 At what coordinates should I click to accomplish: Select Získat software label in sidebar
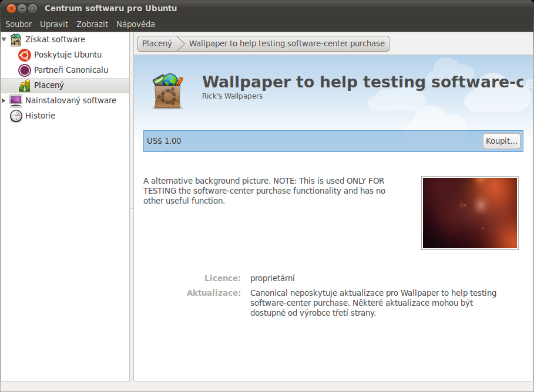55,39
